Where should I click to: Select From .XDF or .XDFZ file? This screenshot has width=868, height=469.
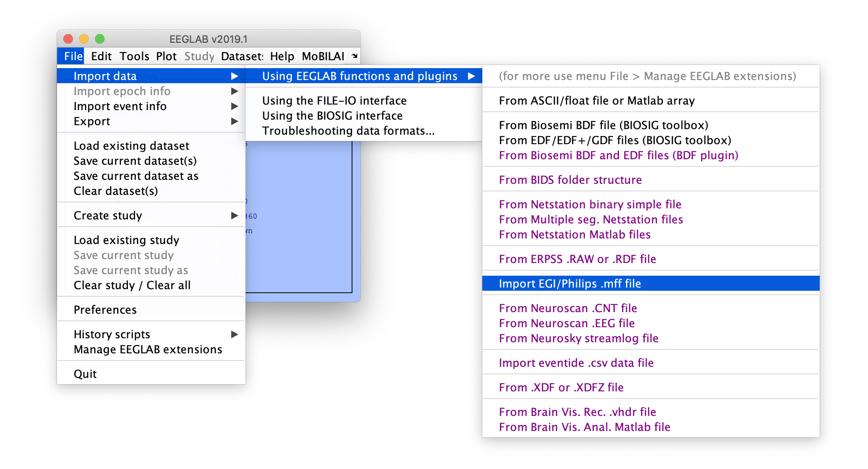(x=561, y=387)
